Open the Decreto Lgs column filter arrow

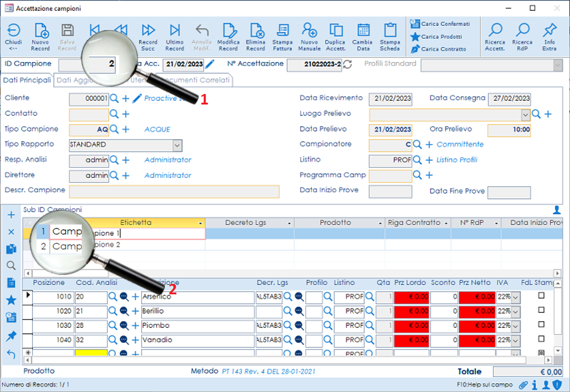[x=289, y=223]
